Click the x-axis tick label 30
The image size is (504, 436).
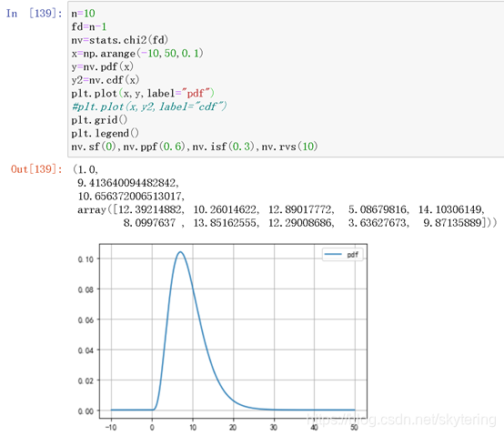point(274,427)
